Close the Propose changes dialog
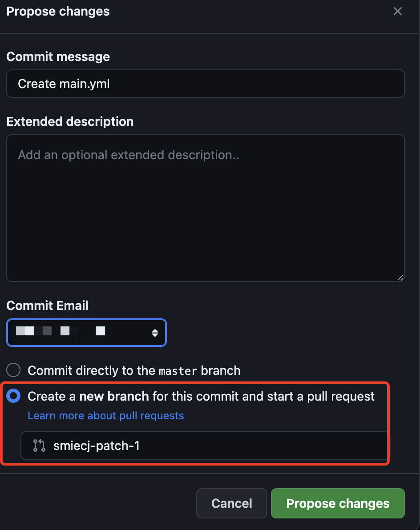This screenshot has height=530, width=420. point(398,11)
